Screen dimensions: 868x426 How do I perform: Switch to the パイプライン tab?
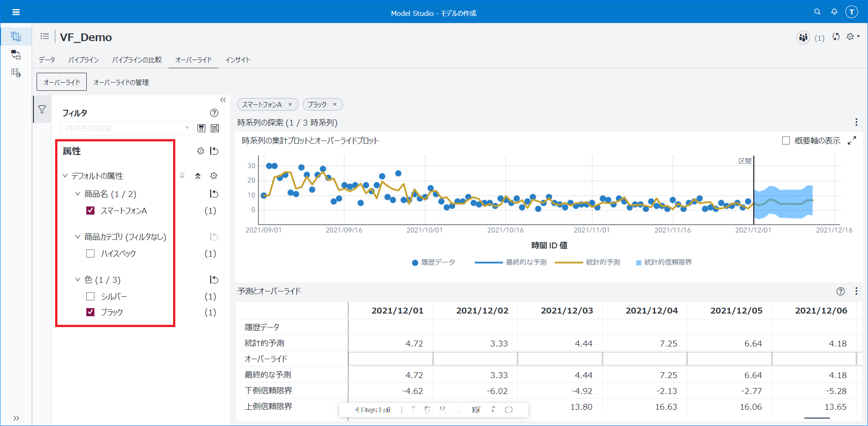[84, 60]
